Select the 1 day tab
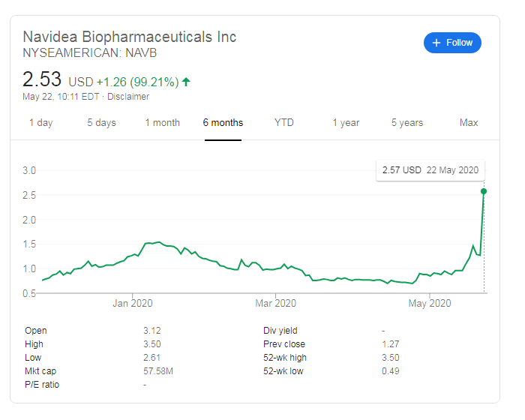 (x=40, y=122)
